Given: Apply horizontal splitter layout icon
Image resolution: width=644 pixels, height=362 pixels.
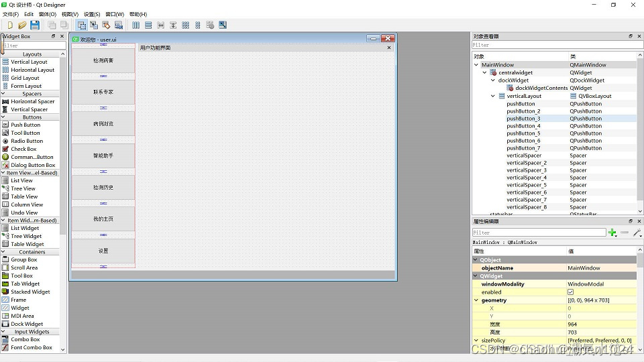Looking at the screenshot, I should [160, 25].
